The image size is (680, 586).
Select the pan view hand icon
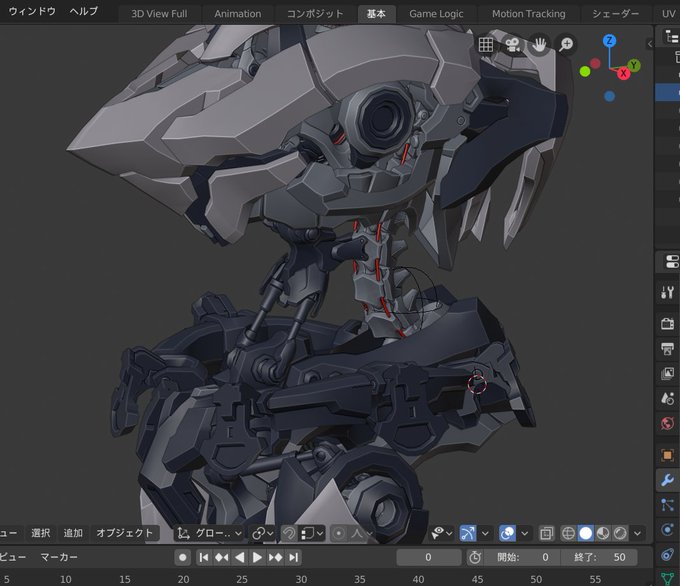(539, 45)
